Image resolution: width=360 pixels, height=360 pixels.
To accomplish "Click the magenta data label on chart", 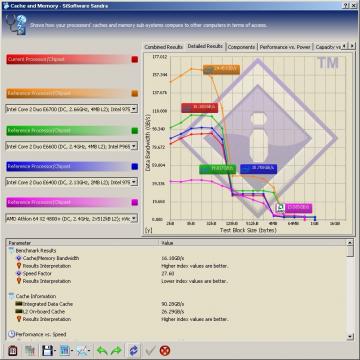I will 299,208.
